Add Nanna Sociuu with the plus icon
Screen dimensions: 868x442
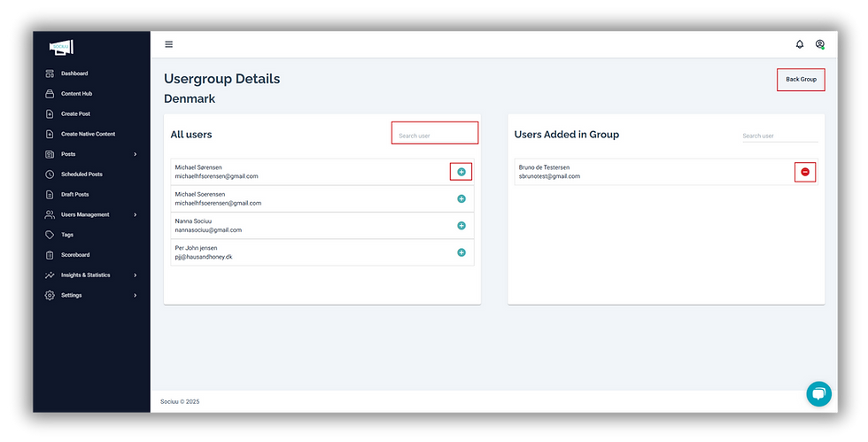tap(461, 226)
